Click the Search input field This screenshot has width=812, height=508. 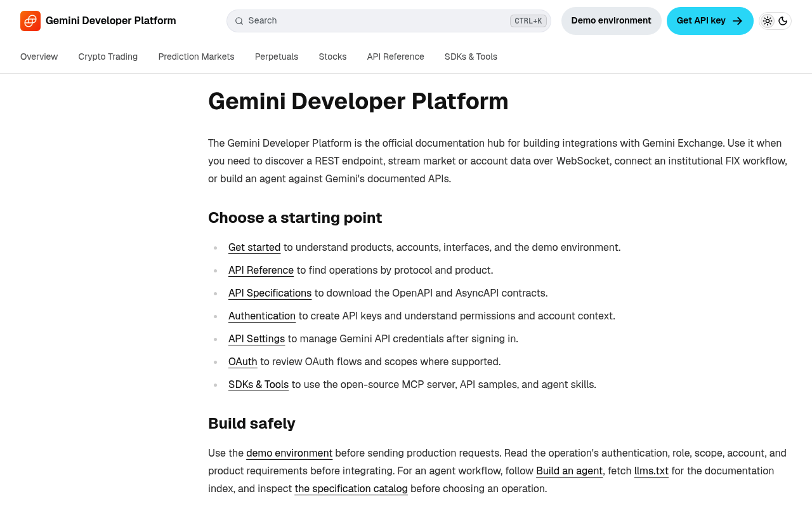388,21
